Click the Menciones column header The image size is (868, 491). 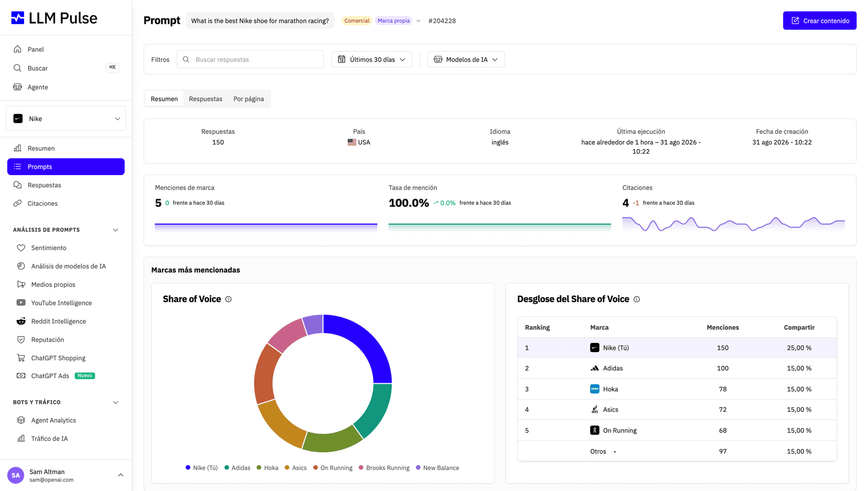(x=722, y=327)
